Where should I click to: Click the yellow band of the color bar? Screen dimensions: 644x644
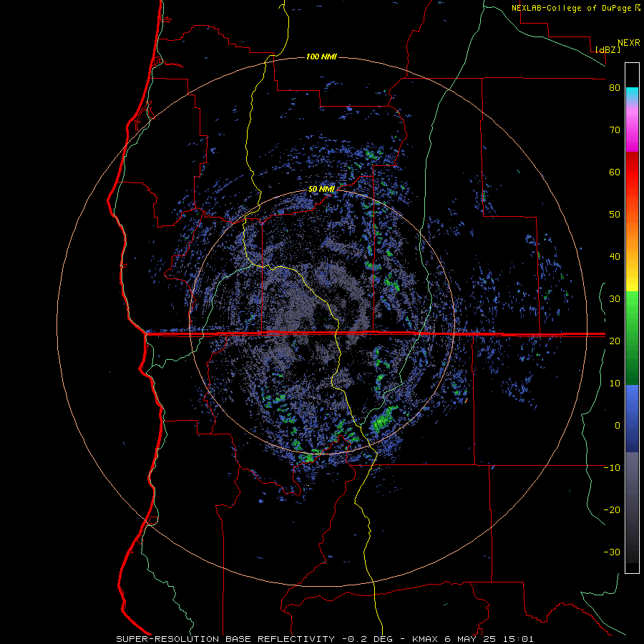[x=632, y=279]
